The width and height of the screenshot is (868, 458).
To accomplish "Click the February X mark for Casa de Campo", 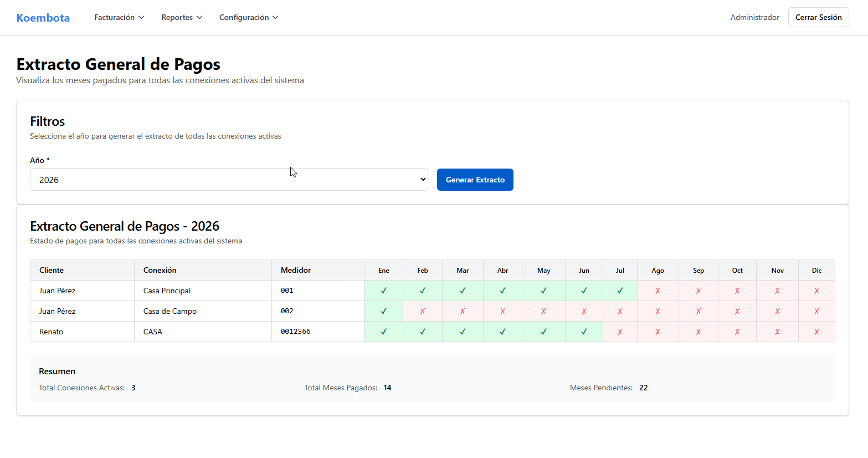I will click(423, 311).
